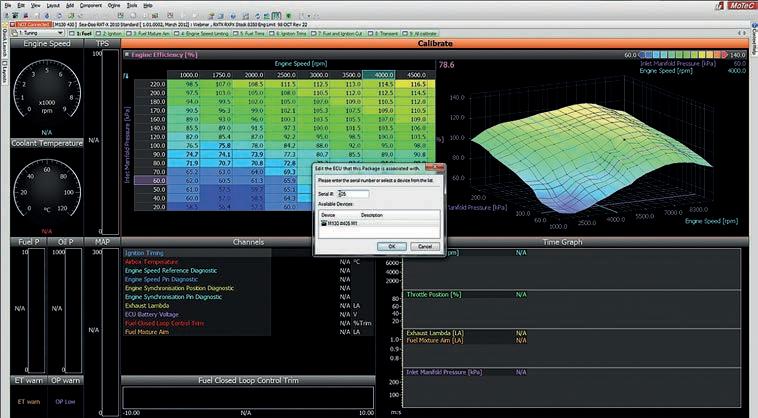Click the OP Low warning indicator

pyautogui.click(x=65, y=402)
